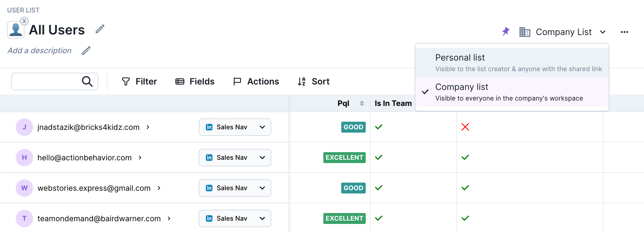Viewport: 644px width, 232px height.
Task: Click the purple pin icon
Action: tap(506, 32)
